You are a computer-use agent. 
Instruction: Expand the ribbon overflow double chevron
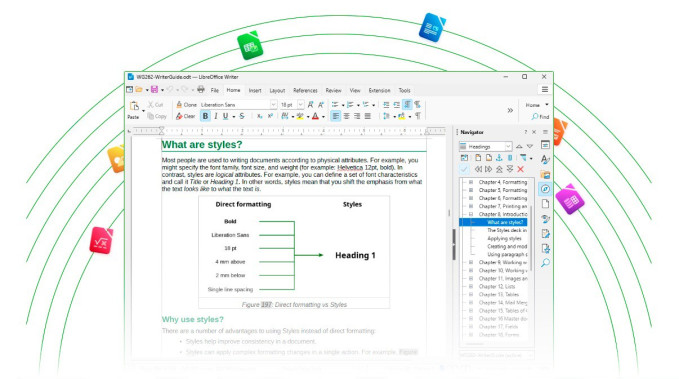tap(510, 110)
